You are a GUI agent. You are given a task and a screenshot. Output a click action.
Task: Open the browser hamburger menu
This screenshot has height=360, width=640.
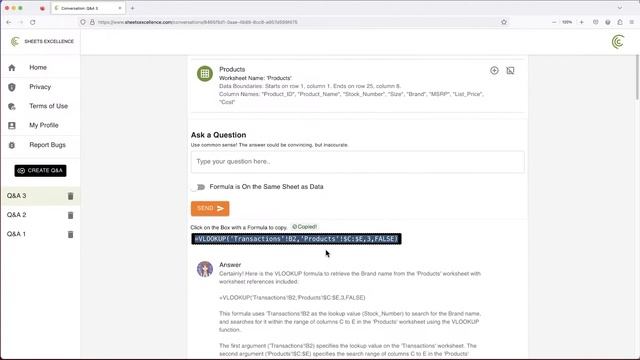point(631,22)
